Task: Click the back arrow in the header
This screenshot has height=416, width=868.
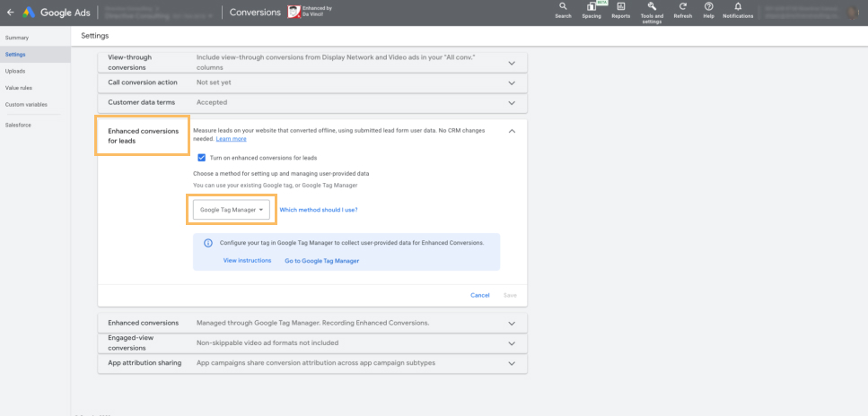Action: pos(11,12)
